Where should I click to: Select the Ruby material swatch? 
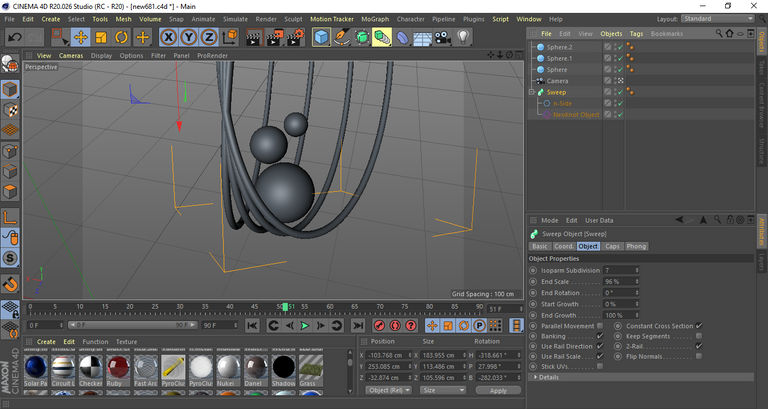(x=118, y=371)
